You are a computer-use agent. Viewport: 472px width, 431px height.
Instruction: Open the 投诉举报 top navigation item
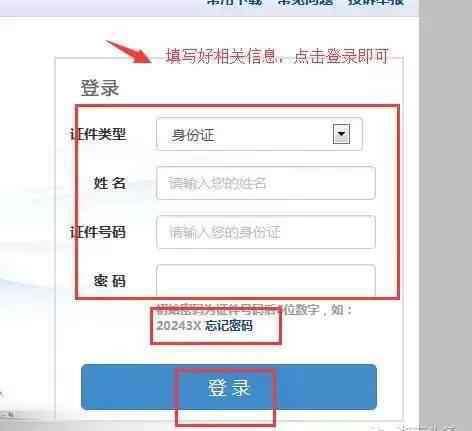[376, 3]
